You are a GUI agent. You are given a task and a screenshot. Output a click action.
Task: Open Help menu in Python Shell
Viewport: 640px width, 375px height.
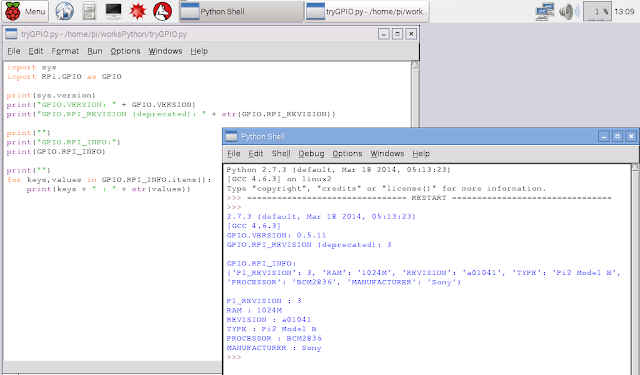tap(421, 154)
